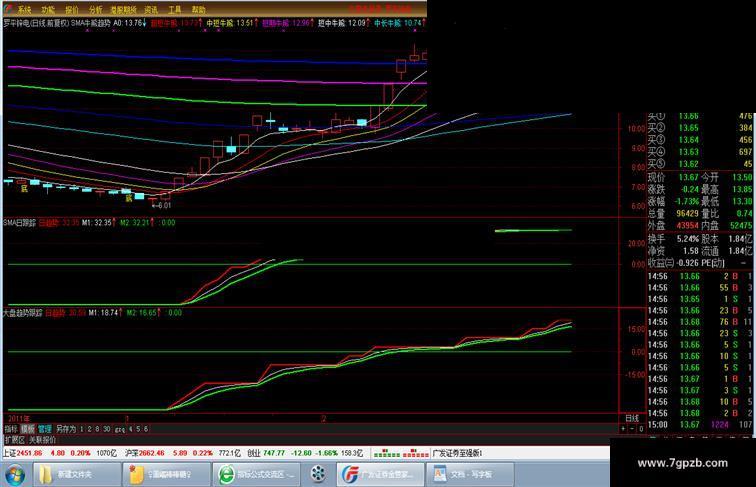This screenshot has height=487, width=756.
Task: Click the plus zoom button under 日线
Action: tap(624, 429)
